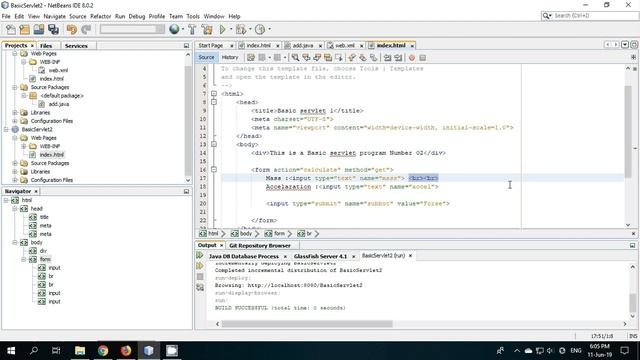Image resolution: width=640 pixels, height=360 pixels.
Task: Click the Build Project hammer icon
Action: [192, 29]
